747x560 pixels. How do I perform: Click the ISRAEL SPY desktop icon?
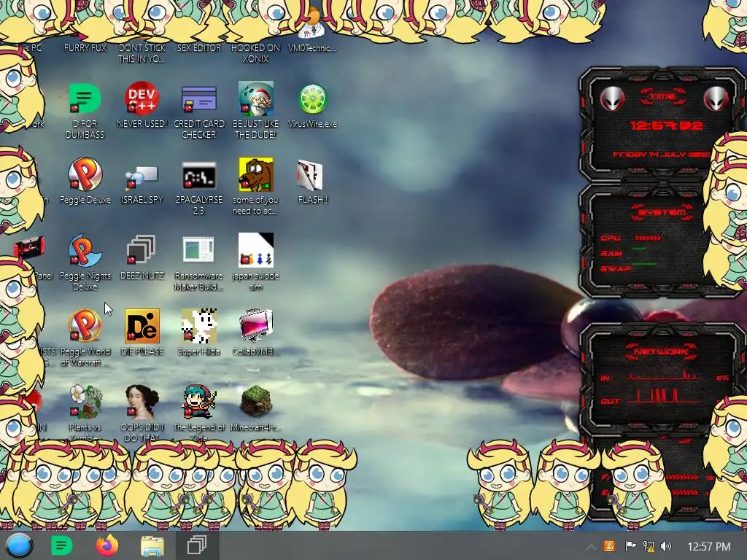pos(142,176)
